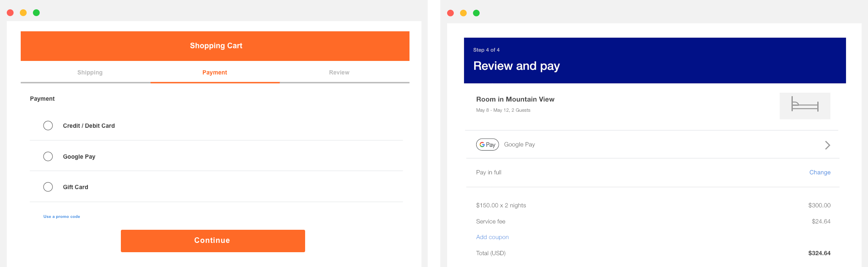Click the G Pay logo badge
The width and height of the screenshot is (868, 267).
487,145
